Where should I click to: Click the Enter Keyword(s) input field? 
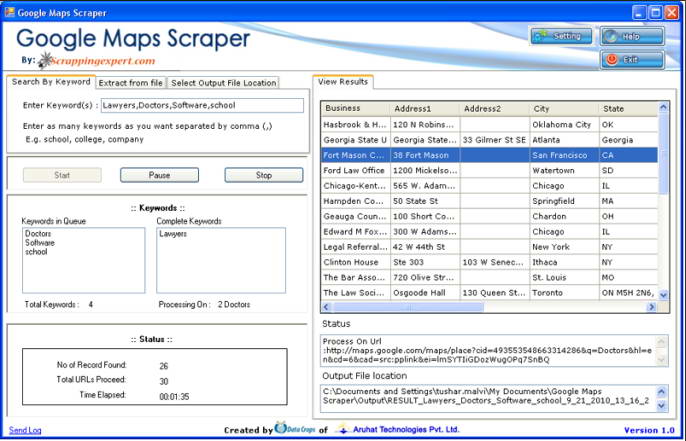coord(202,105)
